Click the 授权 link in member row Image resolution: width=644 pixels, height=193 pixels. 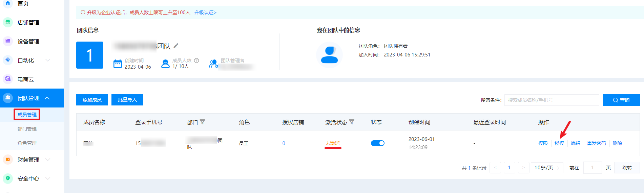[559, 143]
